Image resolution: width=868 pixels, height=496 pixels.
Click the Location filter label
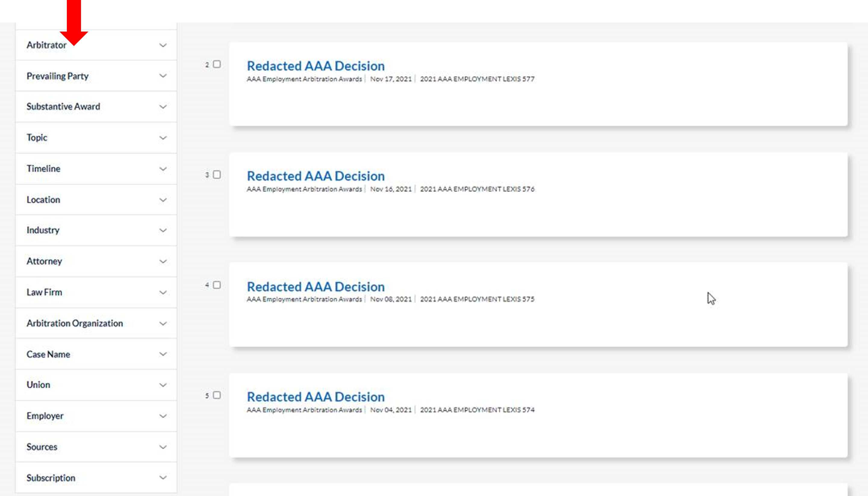click(x=43, y=200)
